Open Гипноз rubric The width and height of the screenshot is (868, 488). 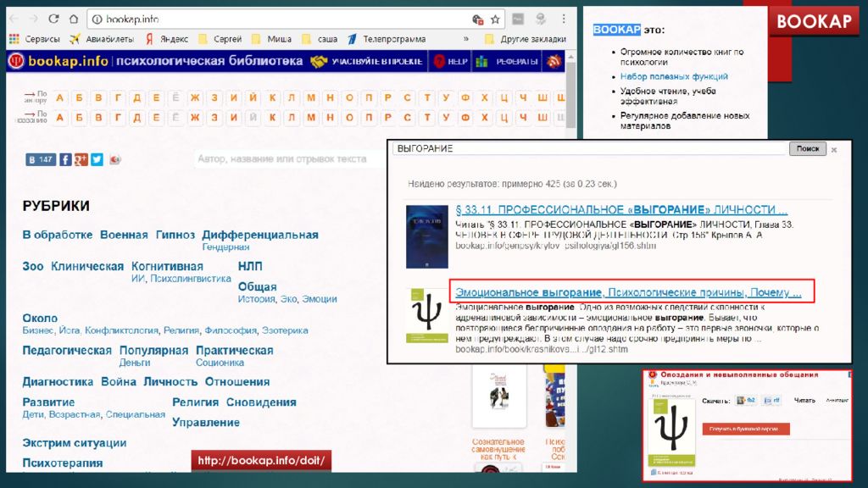coord(175,235)
